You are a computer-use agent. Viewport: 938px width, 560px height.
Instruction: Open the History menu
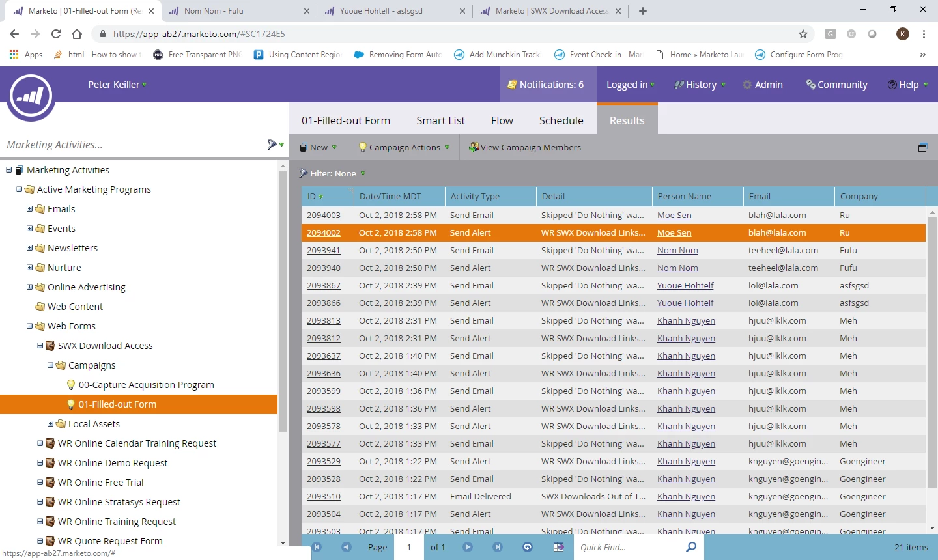700,85
